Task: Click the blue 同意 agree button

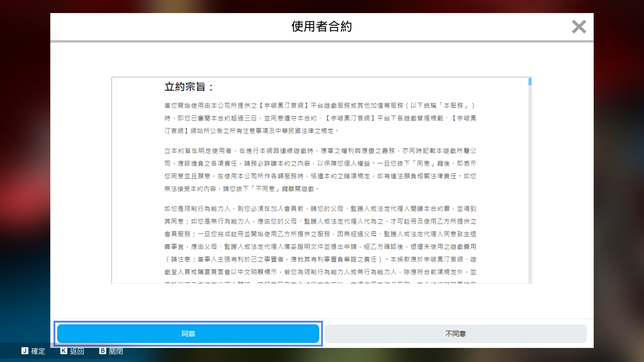Action: coord(188,334)
